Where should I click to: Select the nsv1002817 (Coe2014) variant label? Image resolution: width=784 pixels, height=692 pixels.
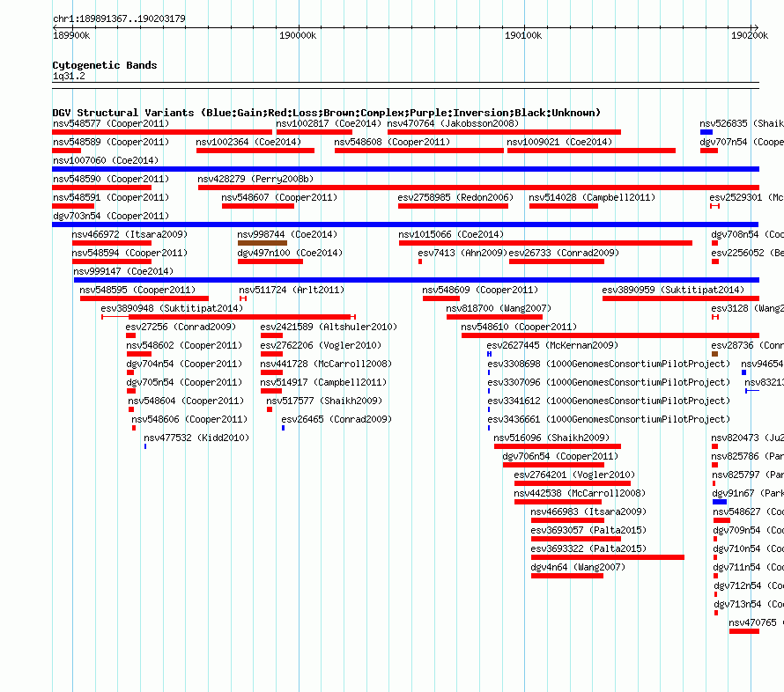(x=329, y=123)
